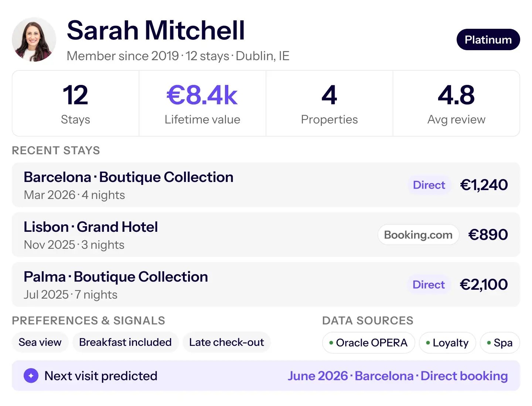
Task: Click the Breakfast included preference chip
Action: (x=125, y=342)
